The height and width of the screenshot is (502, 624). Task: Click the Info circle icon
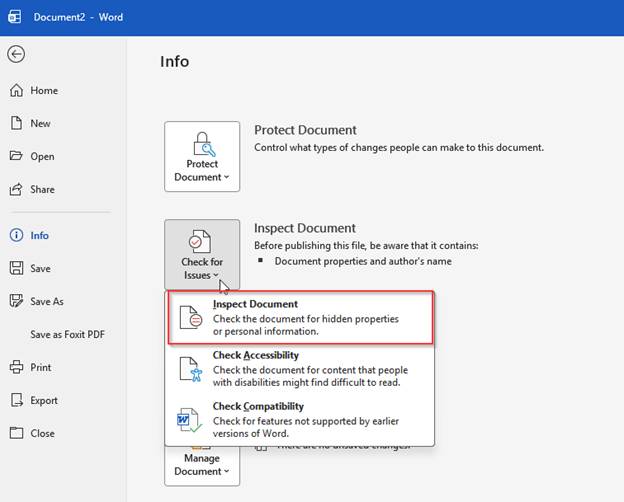(16, 235)
